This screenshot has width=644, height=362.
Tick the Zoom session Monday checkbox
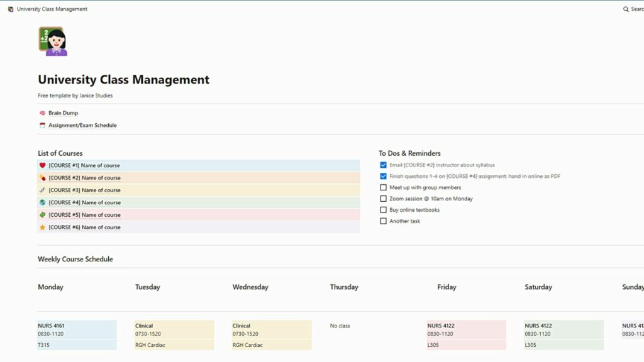point(383,199)
